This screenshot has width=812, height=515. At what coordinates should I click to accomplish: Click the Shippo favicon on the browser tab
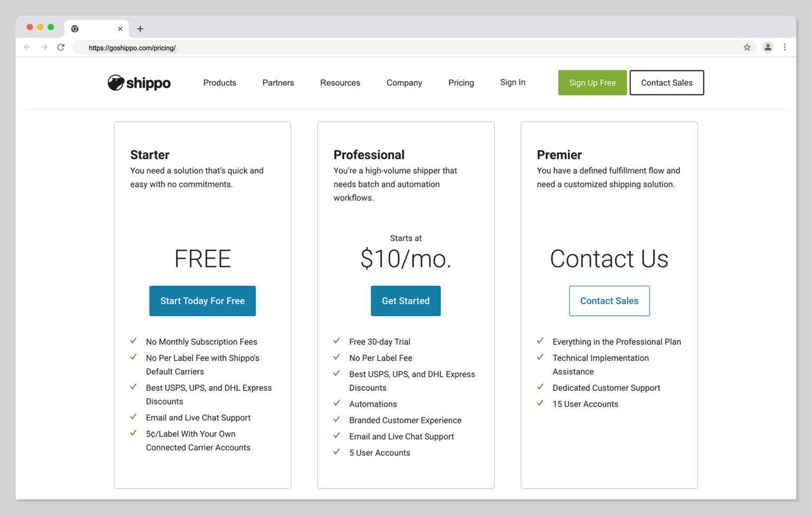75,29
